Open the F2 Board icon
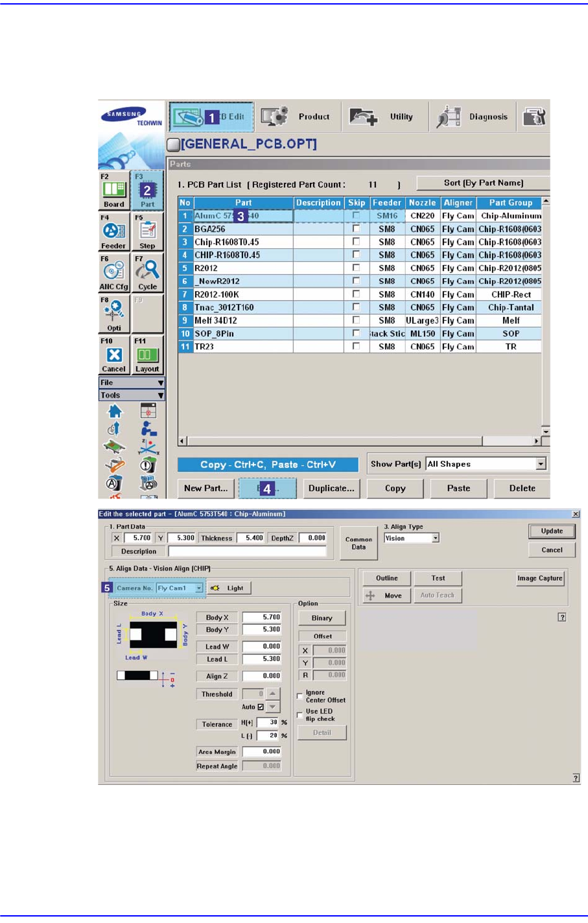This screenshot has width=588, height=923. 114,191
